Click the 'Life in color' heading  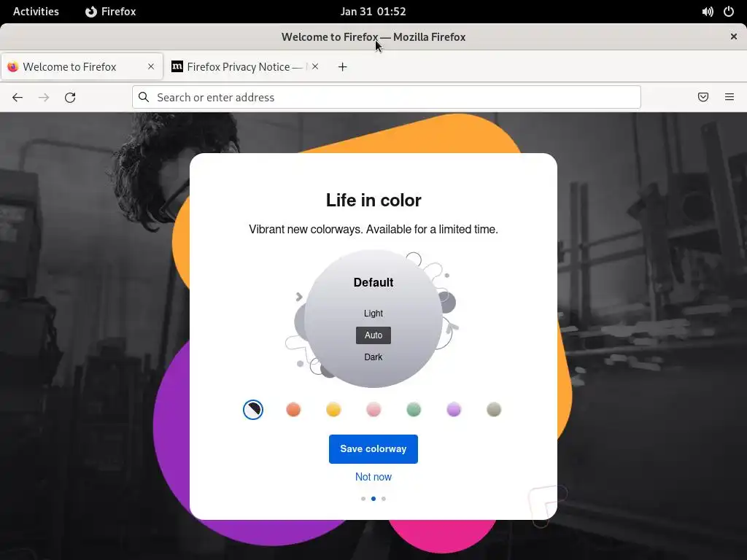pos(373,201)
